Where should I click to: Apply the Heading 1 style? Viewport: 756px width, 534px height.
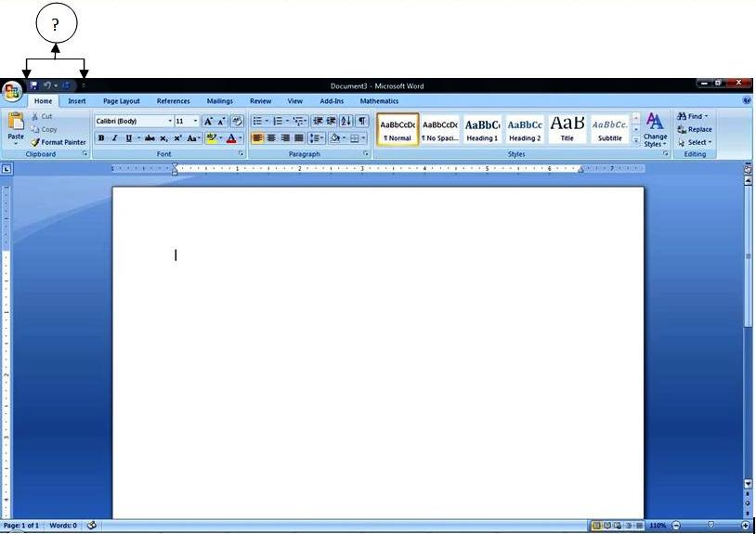[482, 129]
